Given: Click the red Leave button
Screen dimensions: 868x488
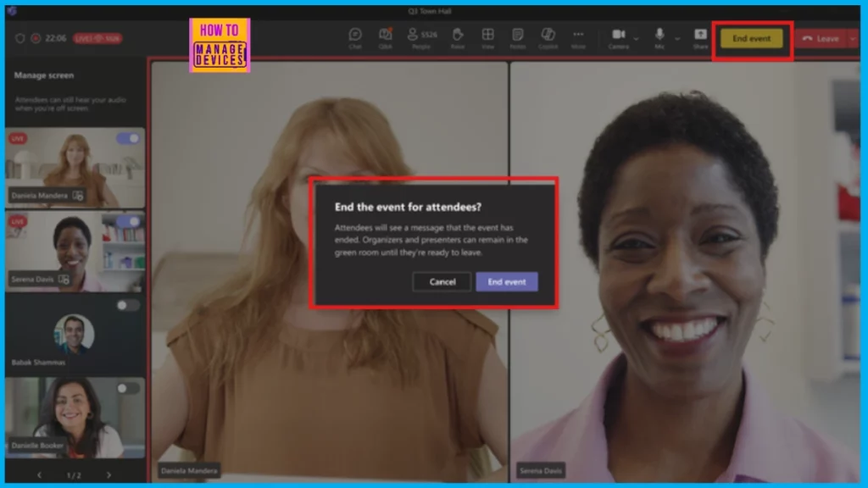Looking at the screenshot, I should (822, 39).
